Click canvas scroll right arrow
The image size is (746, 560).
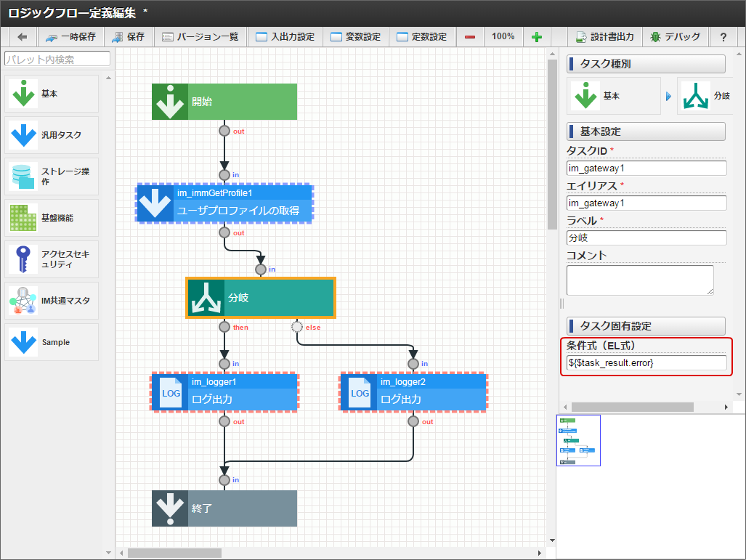pyautogui.click(x=539, y=553)
